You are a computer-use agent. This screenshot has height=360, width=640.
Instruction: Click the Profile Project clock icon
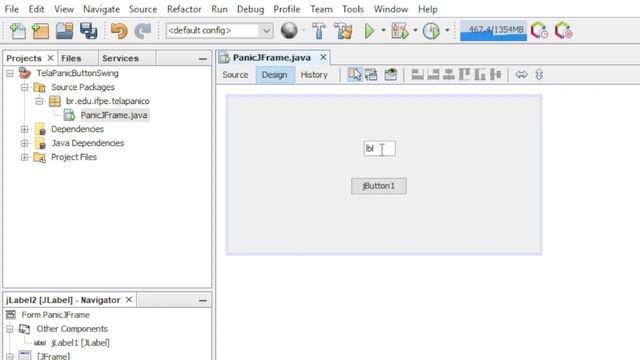[x=431, y=31]
